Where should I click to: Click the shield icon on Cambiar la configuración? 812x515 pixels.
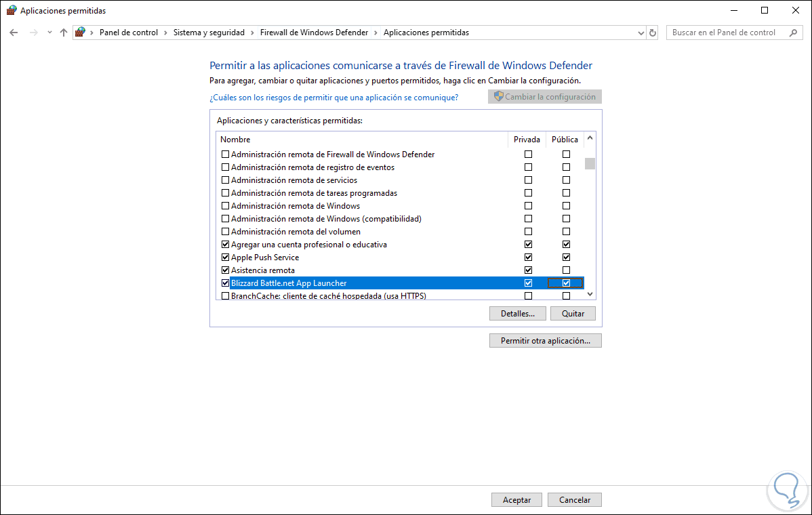[498, 96]
